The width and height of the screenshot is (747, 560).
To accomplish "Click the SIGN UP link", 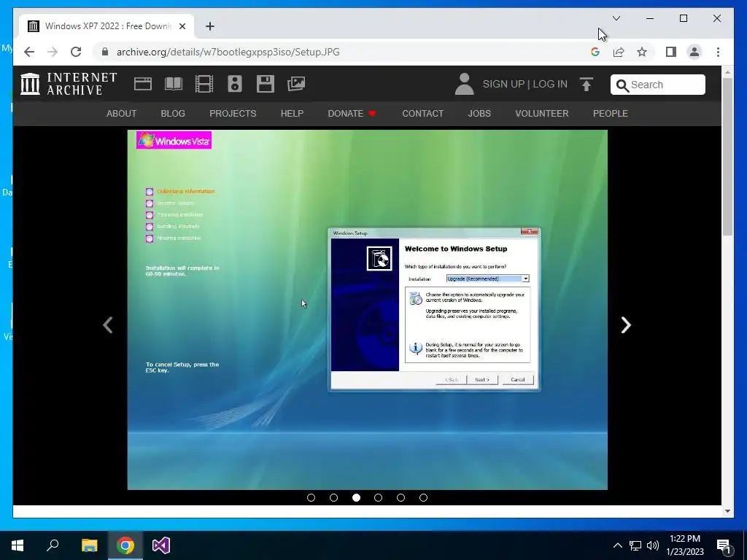I will (x=503, y=84).
